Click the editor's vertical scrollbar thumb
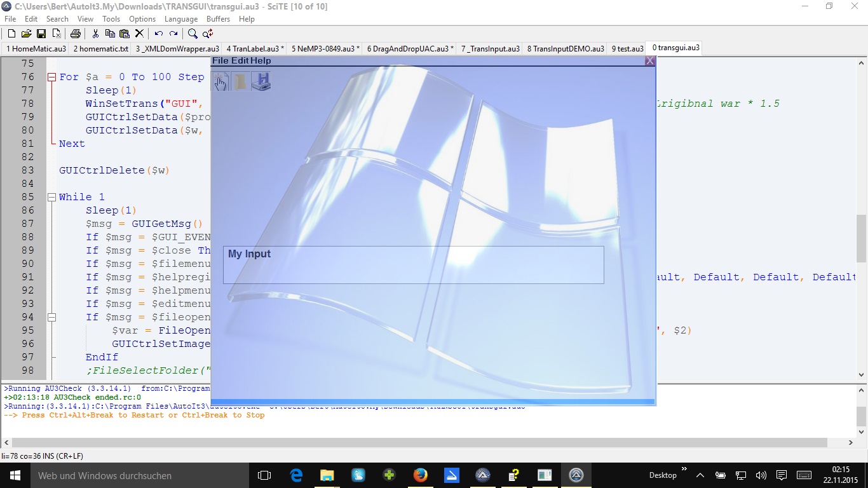Image resolution: width=868 pixels, height=488 pixels. tap(861, 238)
